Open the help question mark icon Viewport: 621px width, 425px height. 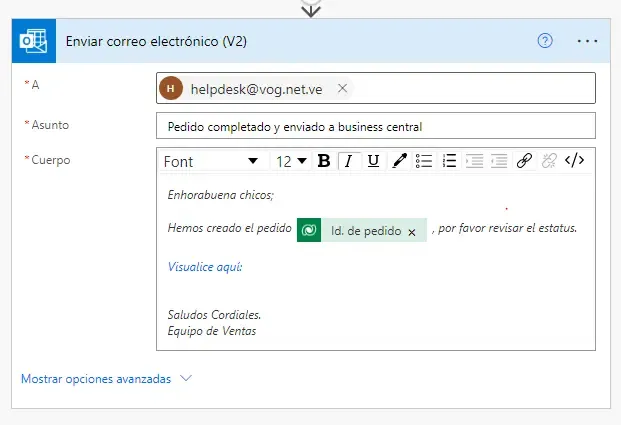[545, 41]
